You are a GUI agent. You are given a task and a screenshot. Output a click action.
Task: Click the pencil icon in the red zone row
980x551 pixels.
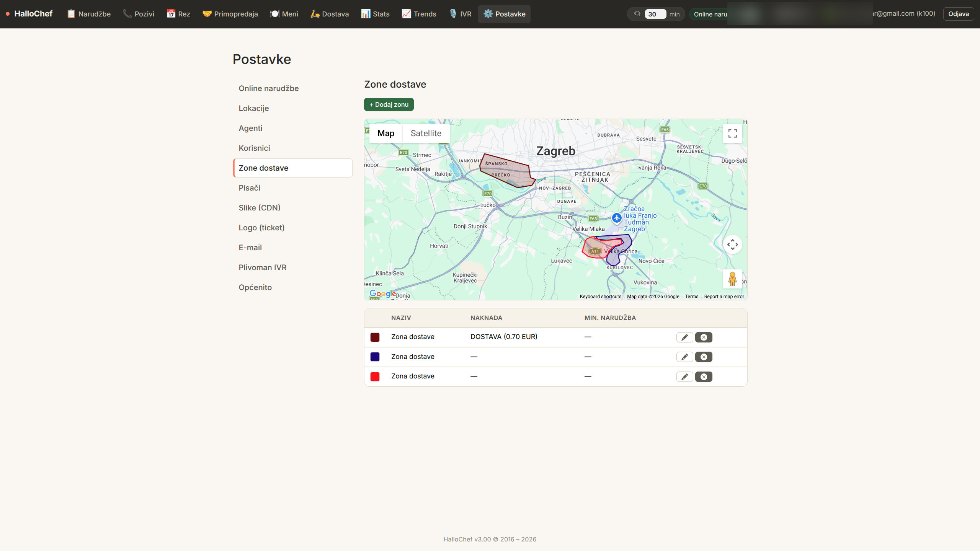click(684, 377)
